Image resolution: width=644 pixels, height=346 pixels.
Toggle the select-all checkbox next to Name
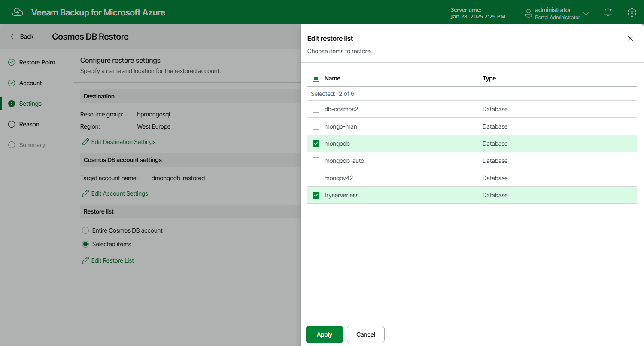(316, 78)
